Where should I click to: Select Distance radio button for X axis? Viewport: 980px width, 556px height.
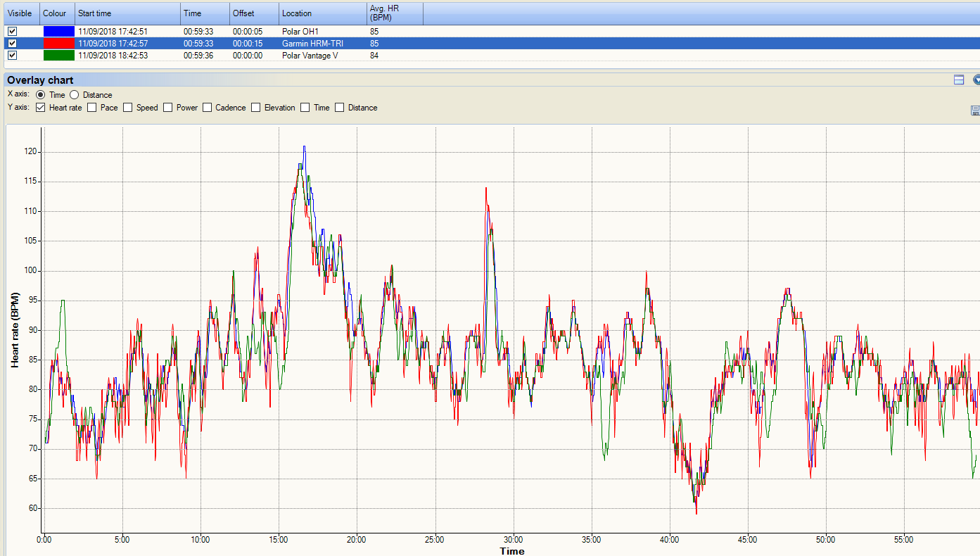(75, 95)
